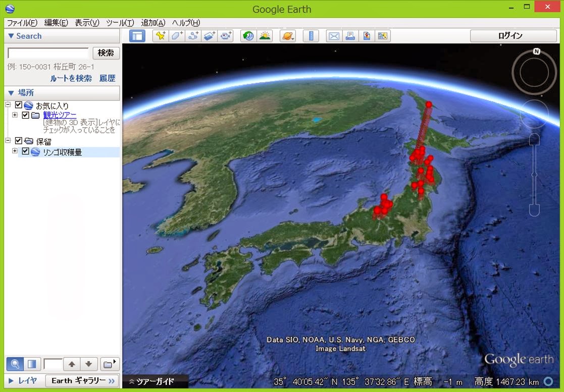Click the zoom slider handle
The width and height of the screenshot is (564, 392).
(534, 175)
